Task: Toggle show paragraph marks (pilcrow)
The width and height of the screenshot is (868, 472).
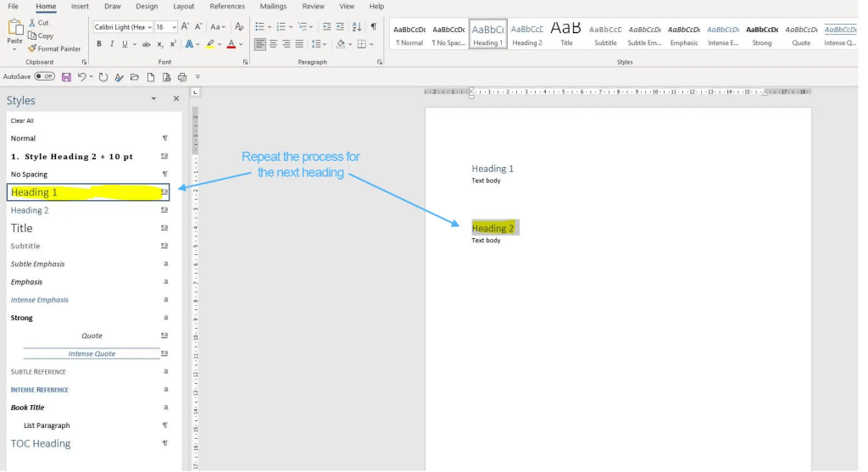Action: tap(374, 26)
